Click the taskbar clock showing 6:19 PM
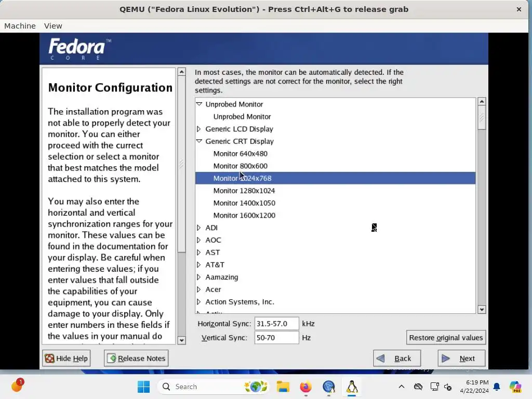Image resolution: width=532 pixels, height=399 pixels. point(474,387)
